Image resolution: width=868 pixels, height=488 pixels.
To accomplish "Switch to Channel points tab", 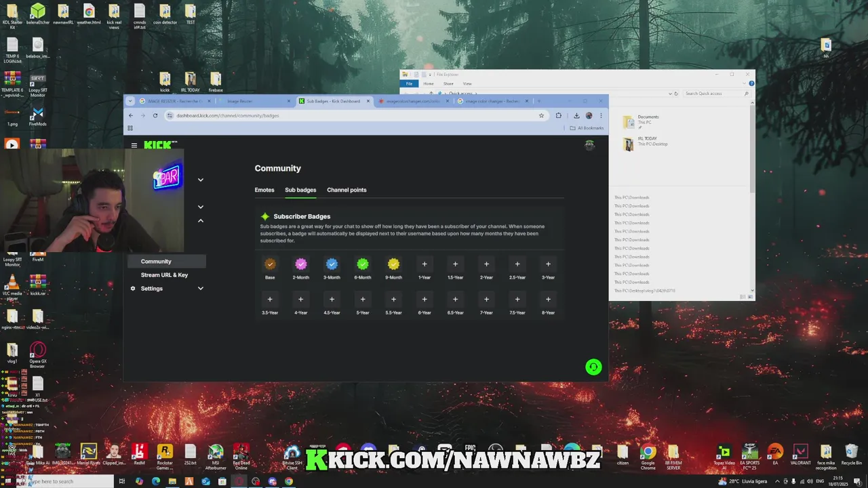I will (x=347, y=190).
